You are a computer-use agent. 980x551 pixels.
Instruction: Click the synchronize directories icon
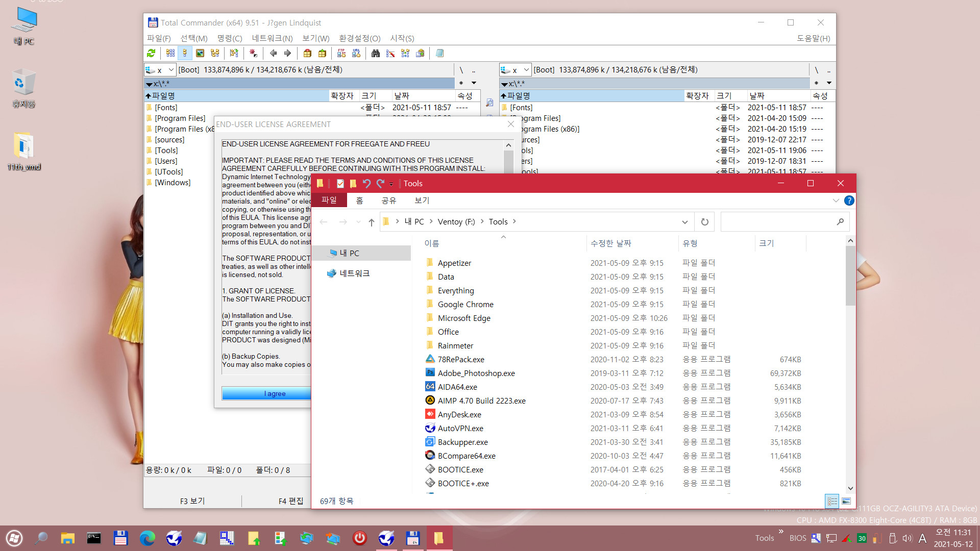[x=405, y=53]
